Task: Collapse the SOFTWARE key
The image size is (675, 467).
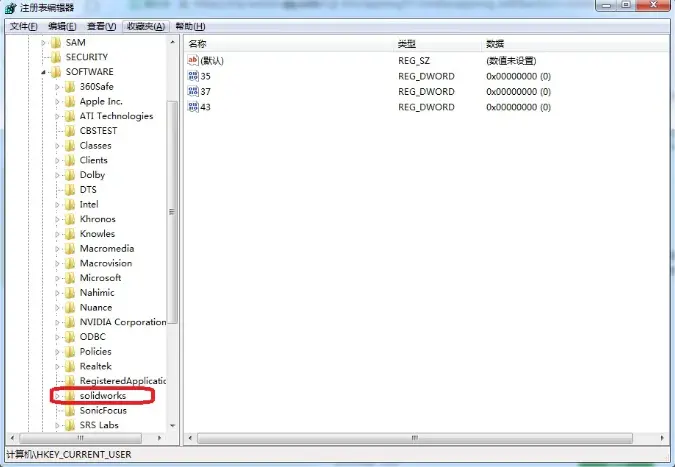Action: tap(43, 72)
